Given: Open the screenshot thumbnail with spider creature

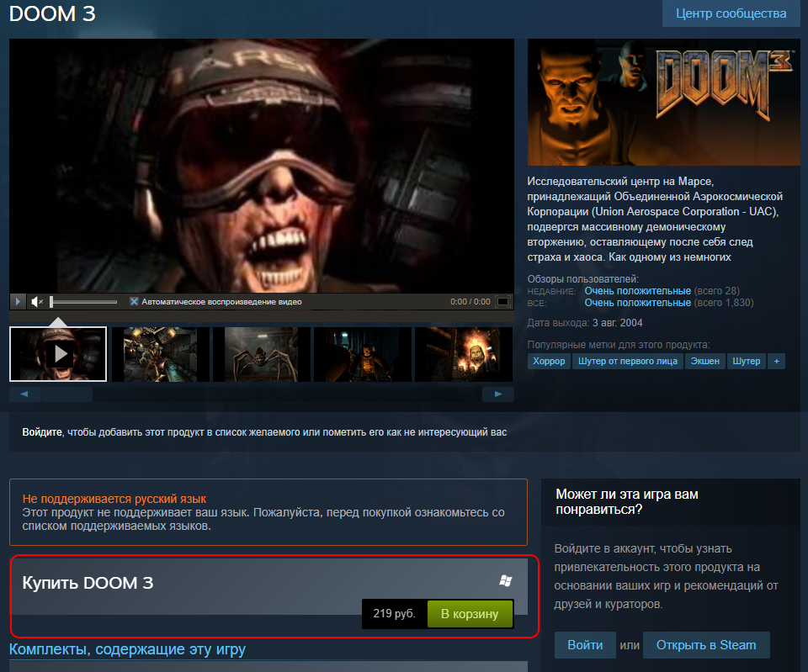Looking at the screenshot, I should pyautogui.click(x=262, y=354).
